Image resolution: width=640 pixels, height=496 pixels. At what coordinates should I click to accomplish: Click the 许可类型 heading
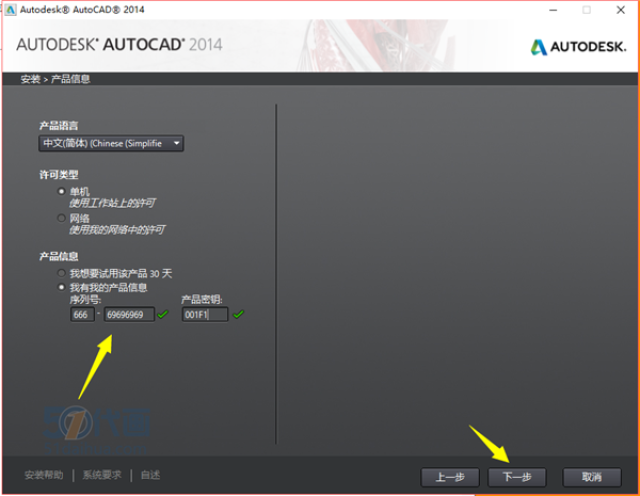[x=59, y=175]
